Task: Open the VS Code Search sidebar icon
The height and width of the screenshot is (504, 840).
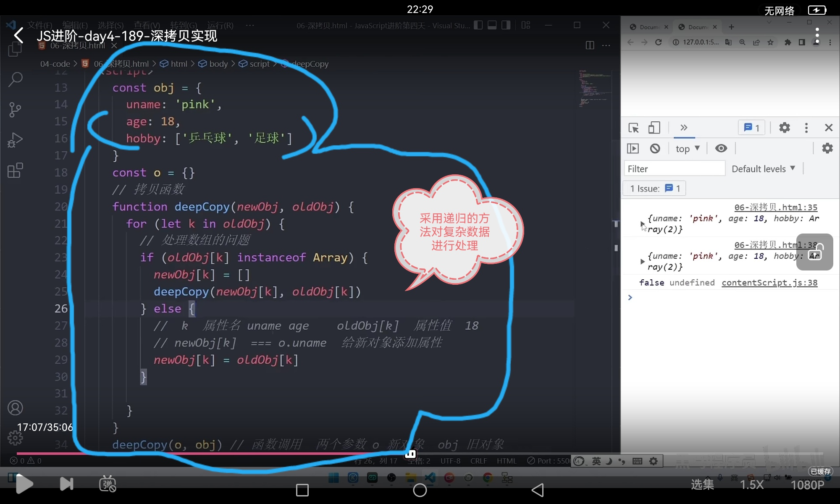Action: [x=15, y=79]
